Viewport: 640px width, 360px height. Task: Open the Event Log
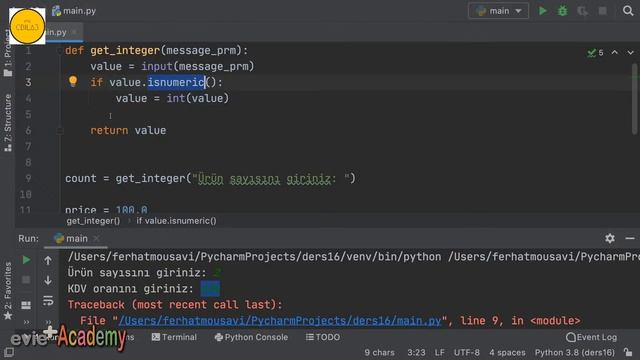click(591, 337)
